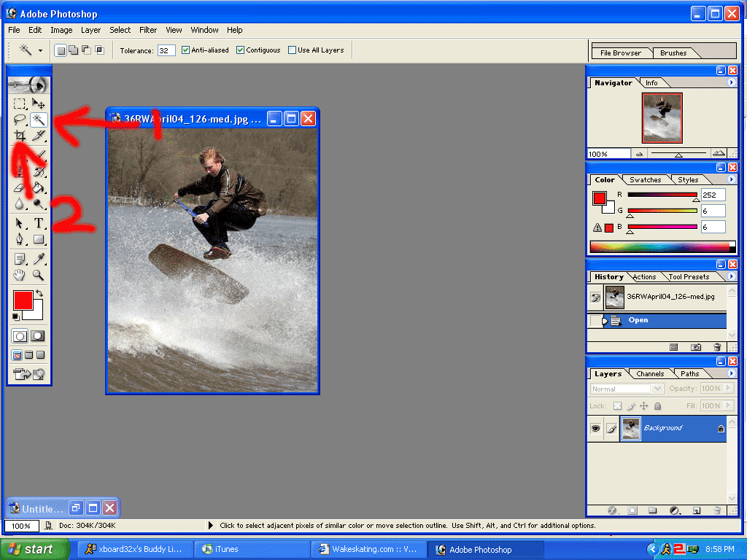Image resolution: width=747 pixels, height=560 pixels.
Task: Open the Filter menu
Action: pyautogui.click(x=148, y=30)
